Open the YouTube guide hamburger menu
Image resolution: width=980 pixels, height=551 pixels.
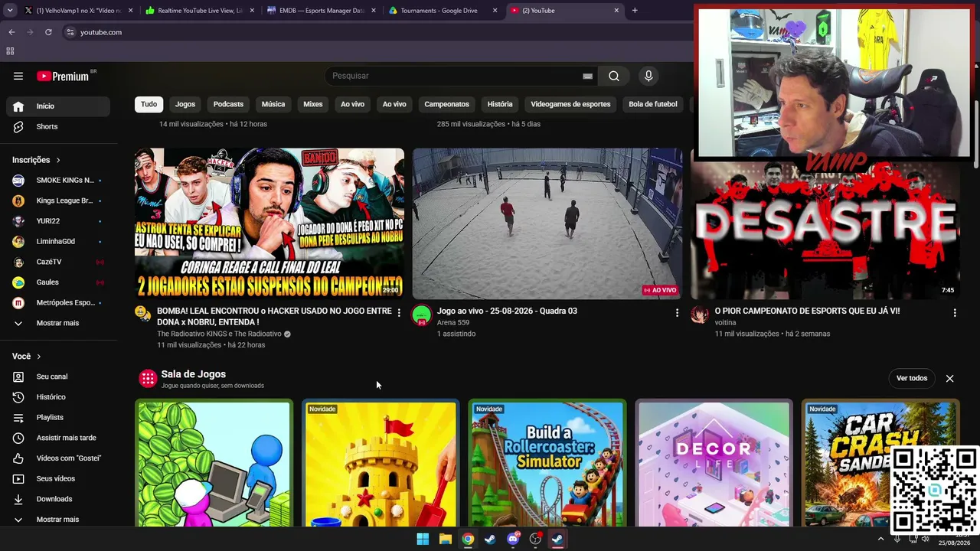pyautogui.click(x=18, y=76)
